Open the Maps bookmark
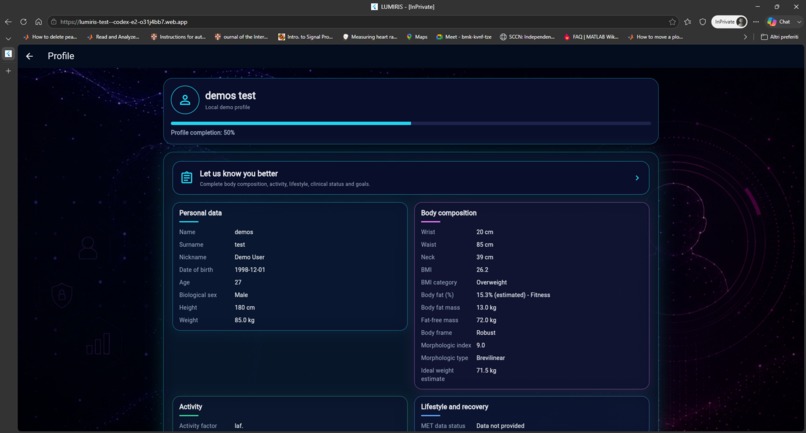This screenshot has height=433, width=806. (417, 37)
